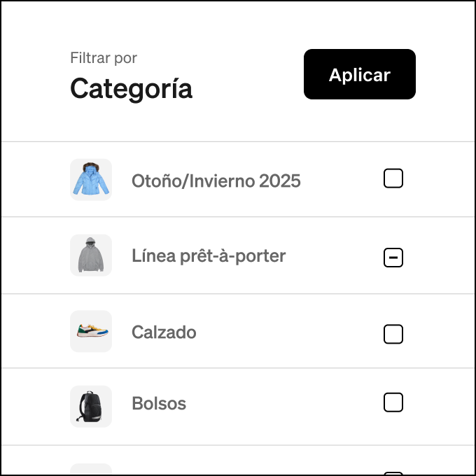Viewport: 476px width, 476px height.
Task: Enable the Calzado checkbox
Action: (x=393, y=334)
